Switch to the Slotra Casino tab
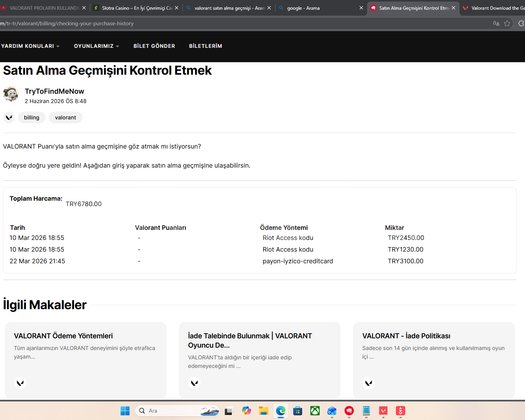 pos(137,8)
